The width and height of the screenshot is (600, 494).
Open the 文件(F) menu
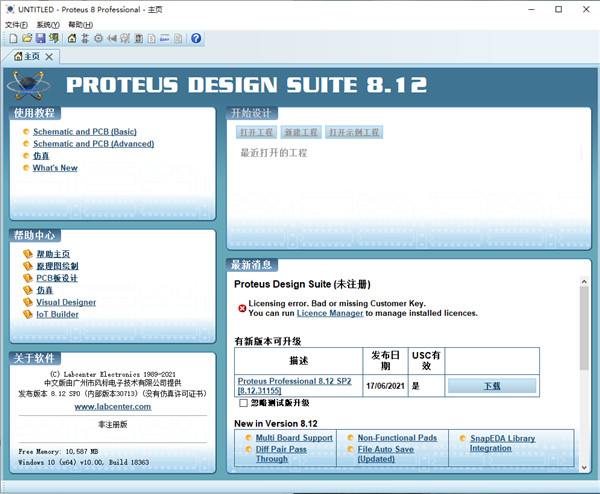[x=16, y=24]
